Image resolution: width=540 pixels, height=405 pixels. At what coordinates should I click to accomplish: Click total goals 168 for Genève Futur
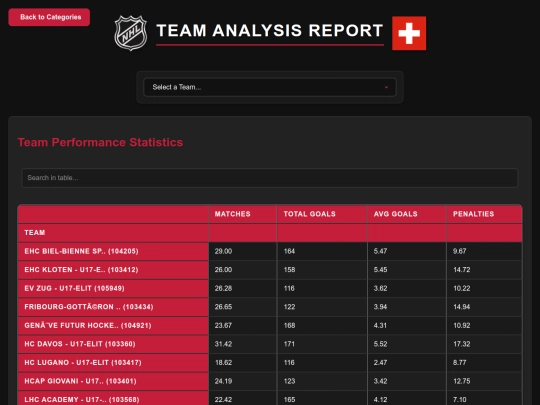(289, 325)
